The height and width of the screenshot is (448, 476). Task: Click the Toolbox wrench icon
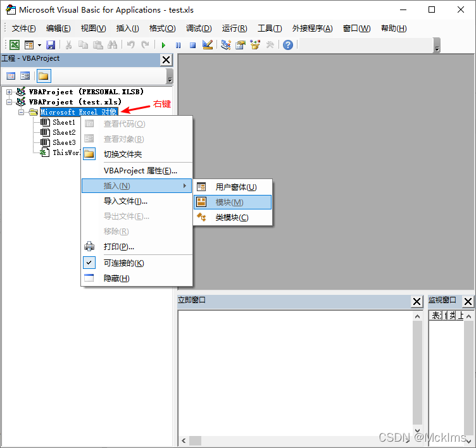pyautogui.click(x=270, y=45)
